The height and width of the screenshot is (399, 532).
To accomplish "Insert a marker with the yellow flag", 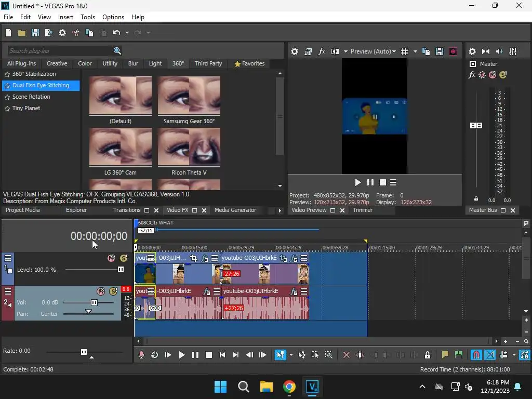I will pos(445,355).
